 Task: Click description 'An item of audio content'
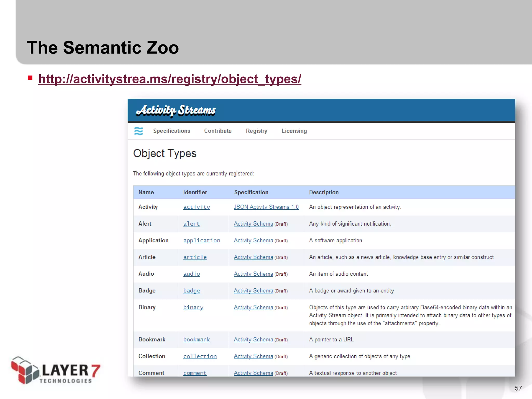pyautogui.click(x=338, y=274)
